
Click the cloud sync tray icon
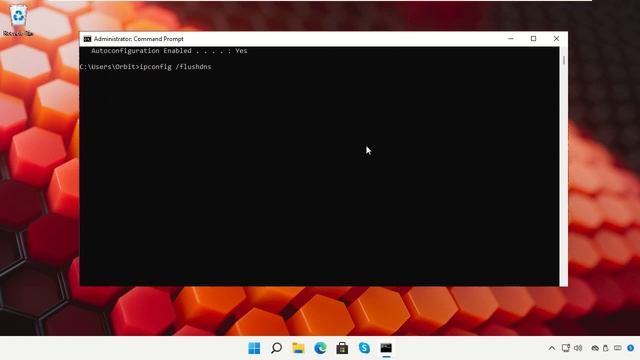coord(595,348)
